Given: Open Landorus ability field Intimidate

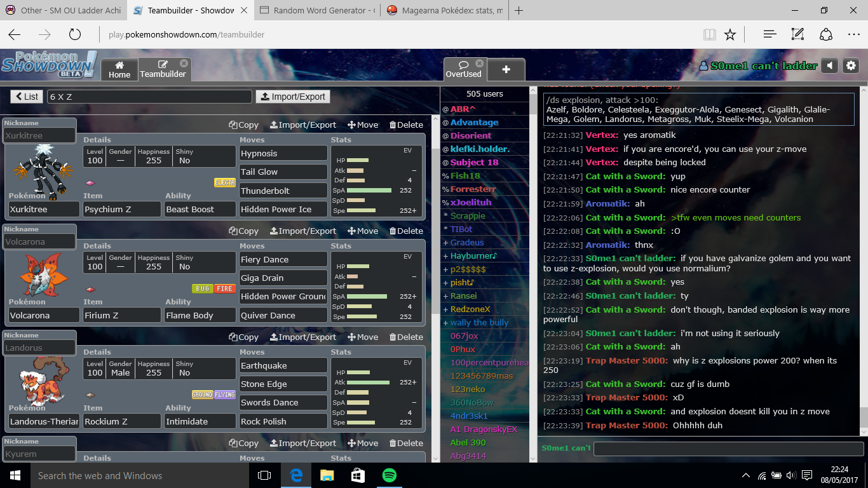Looking at the screenshot, I should [x=200, y=421].
